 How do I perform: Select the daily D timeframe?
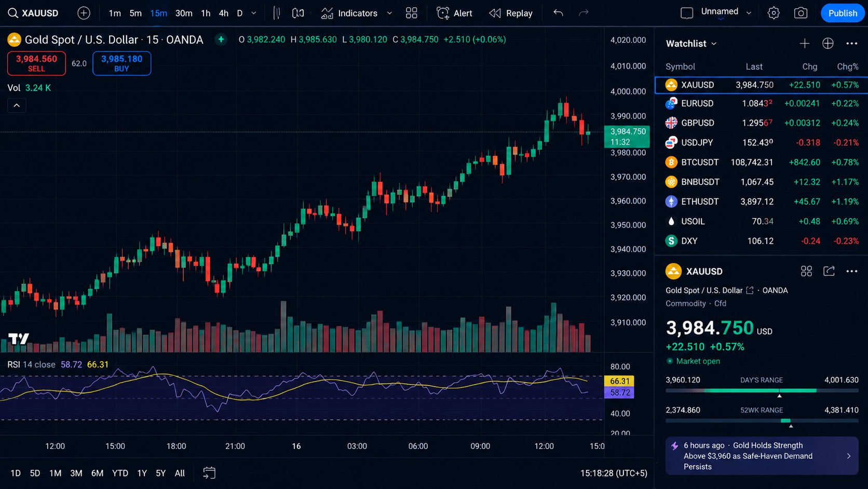click(240, 13)
